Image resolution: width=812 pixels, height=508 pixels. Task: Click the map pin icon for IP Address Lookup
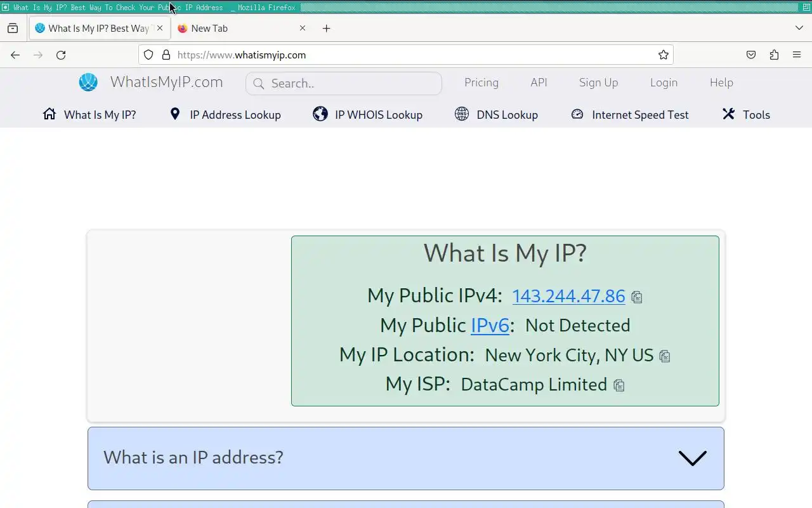tap(175, 114)
